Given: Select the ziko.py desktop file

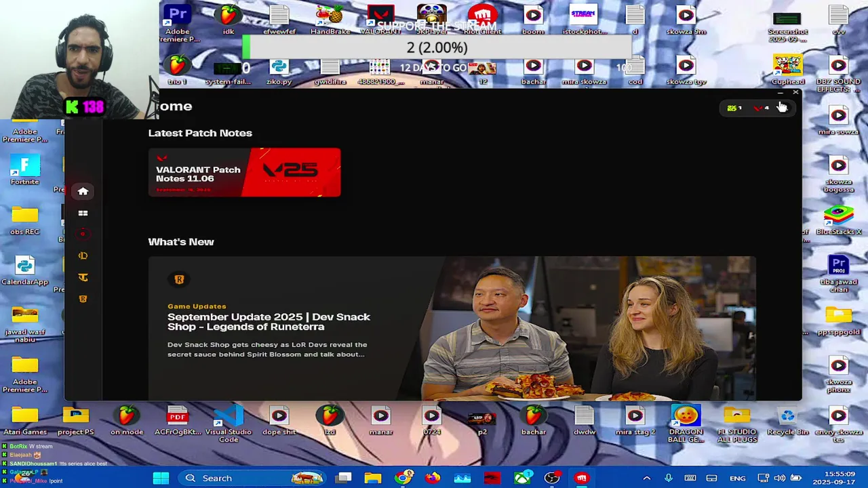Looking at the screenshot, I should pyautogui.click(x=279, y=69).
